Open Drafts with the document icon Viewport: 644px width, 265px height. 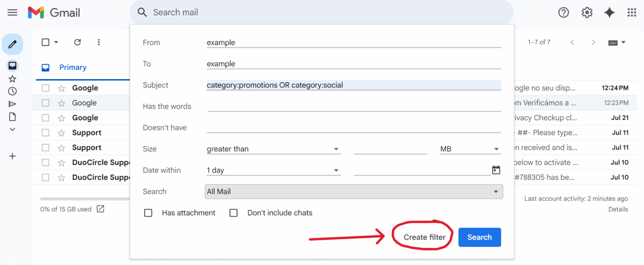coord(13,116)
